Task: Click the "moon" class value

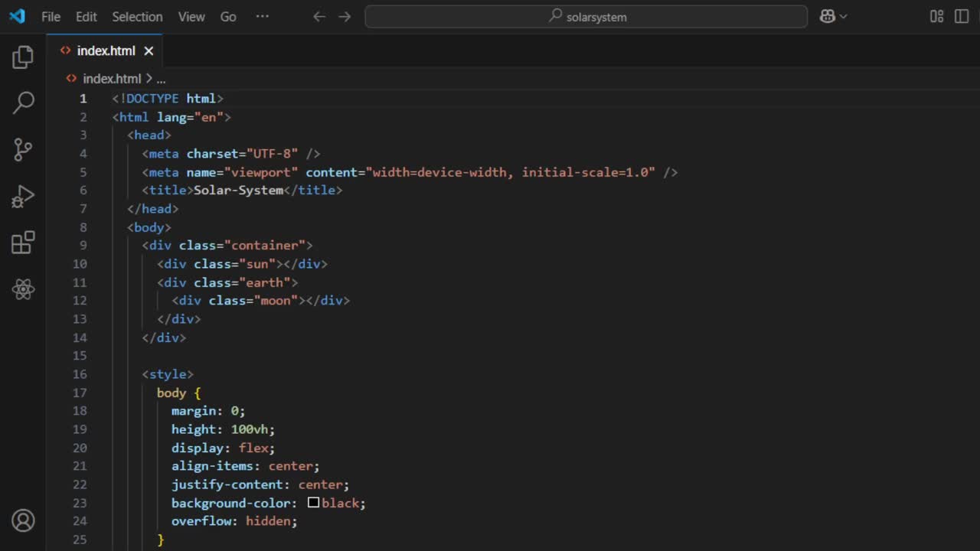Action: [x=276, y=301]
